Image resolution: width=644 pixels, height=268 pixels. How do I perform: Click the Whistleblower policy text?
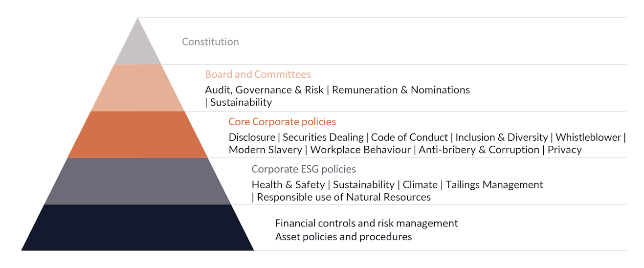pos(588,137)
